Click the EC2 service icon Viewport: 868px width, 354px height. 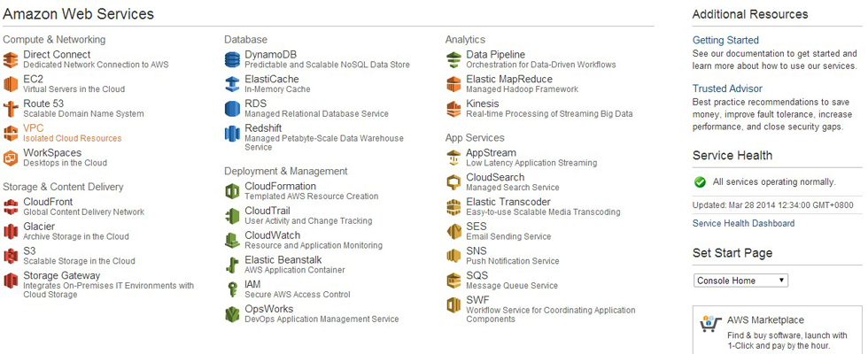(x=11, y=84)
